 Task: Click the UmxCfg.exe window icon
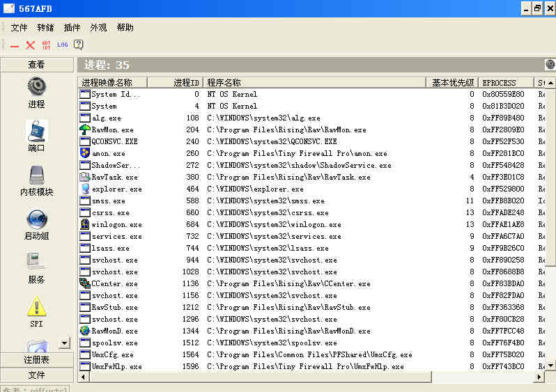(x=85, y=354)
